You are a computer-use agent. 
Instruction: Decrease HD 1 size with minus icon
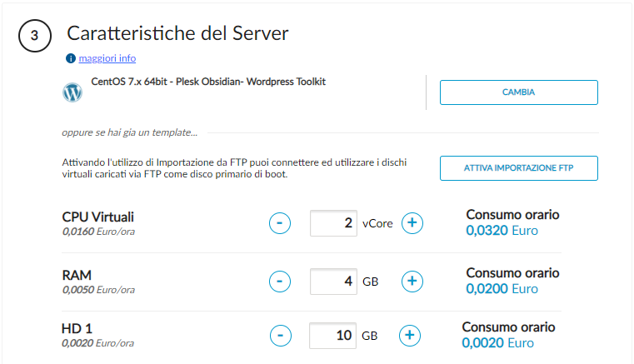coord(281,336)
